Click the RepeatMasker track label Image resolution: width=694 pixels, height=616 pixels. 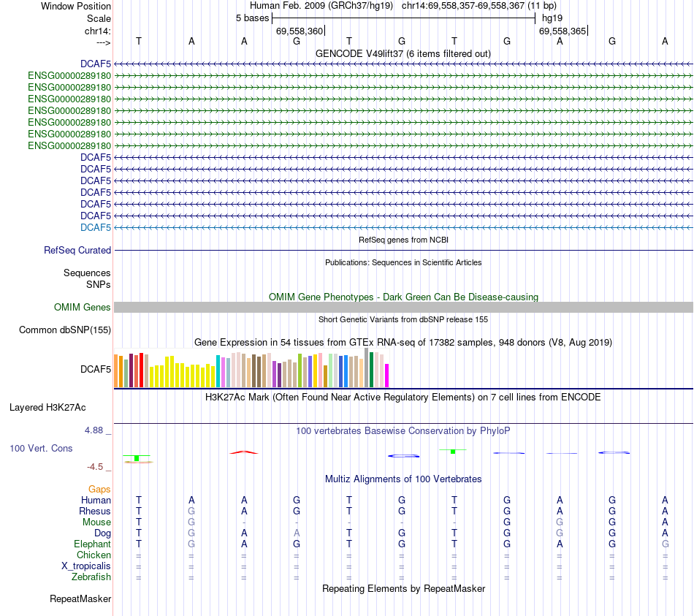pos(80,599)
